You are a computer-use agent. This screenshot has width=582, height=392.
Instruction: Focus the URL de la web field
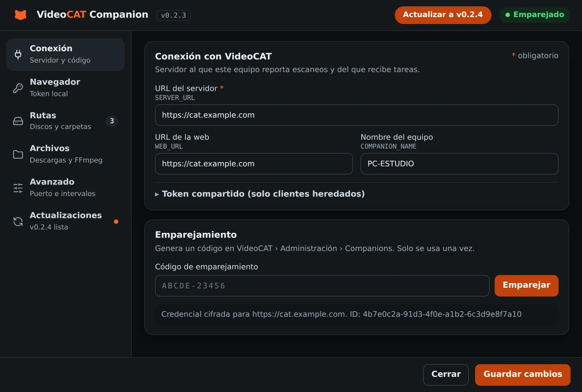pos(254,164)
